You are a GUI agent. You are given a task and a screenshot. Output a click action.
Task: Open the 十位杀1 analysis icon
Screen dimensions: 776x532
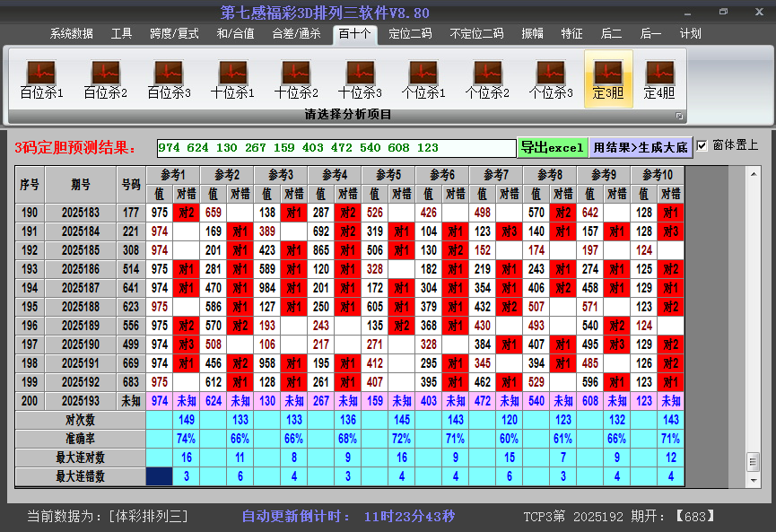pyautogui.click(x=232, y=79)
